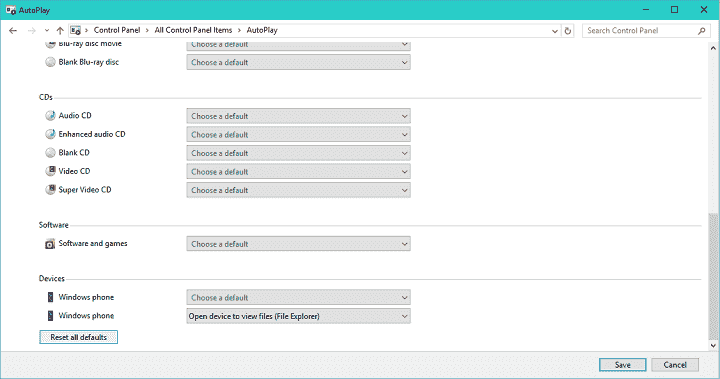Open the Enhanced audio CD dropdown
This screenshot has height=379, width=720.
point(298,135)
